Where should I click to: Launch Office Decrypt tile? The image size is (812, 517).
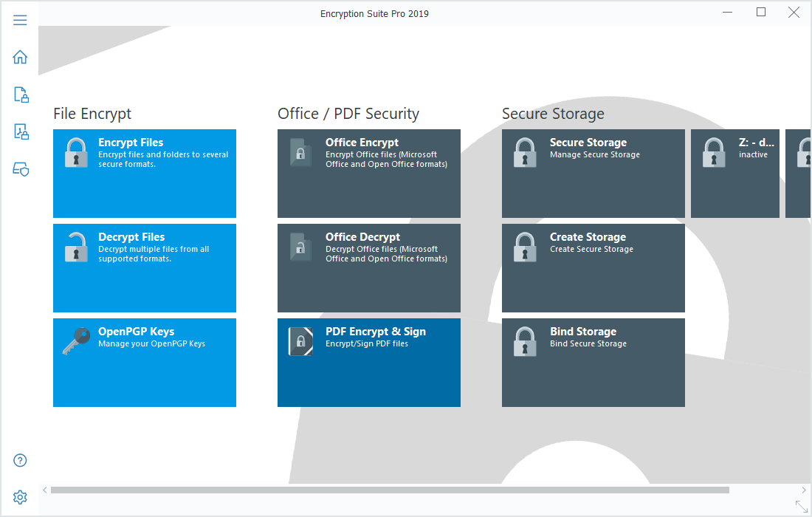click(x=369, y=268)
